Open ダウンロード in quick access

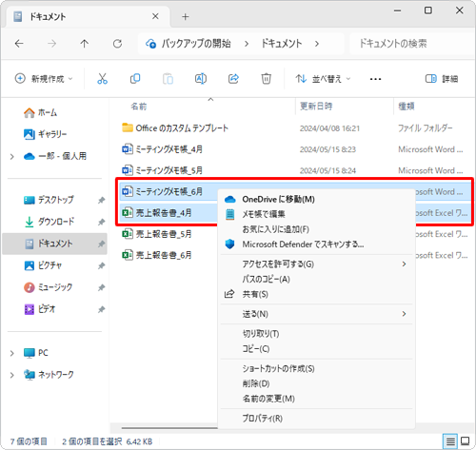[50, 222]
